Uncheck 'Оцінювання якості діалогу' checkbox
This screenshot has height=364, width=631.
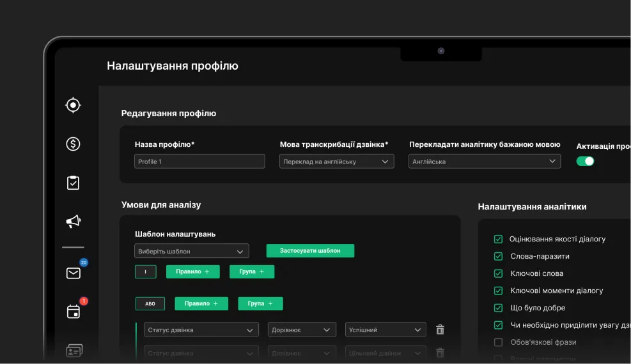[499, 239]
